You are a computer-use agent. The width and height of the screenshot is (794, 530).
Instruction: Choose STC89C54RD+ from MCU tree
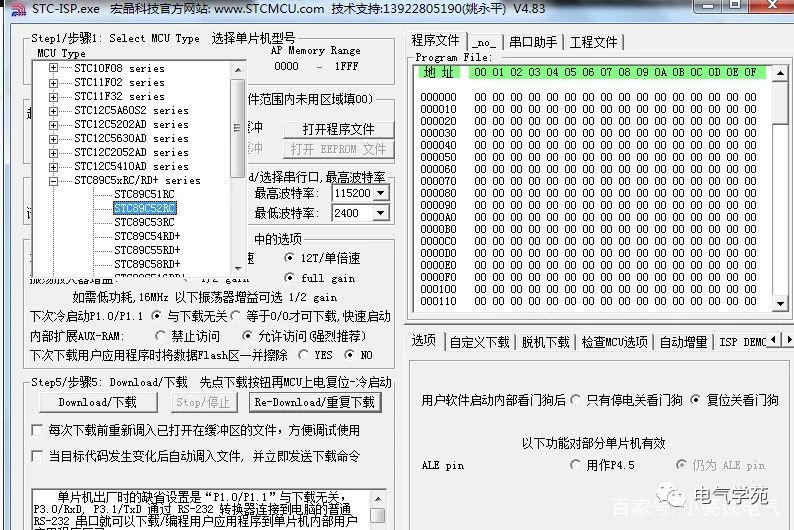point(147,236)
